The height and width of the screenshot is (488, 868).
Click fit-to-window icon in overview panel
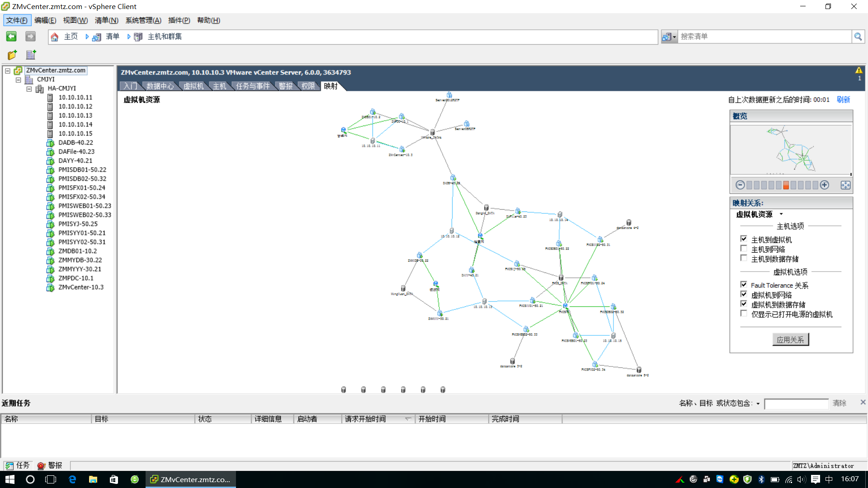coord(845,185)
